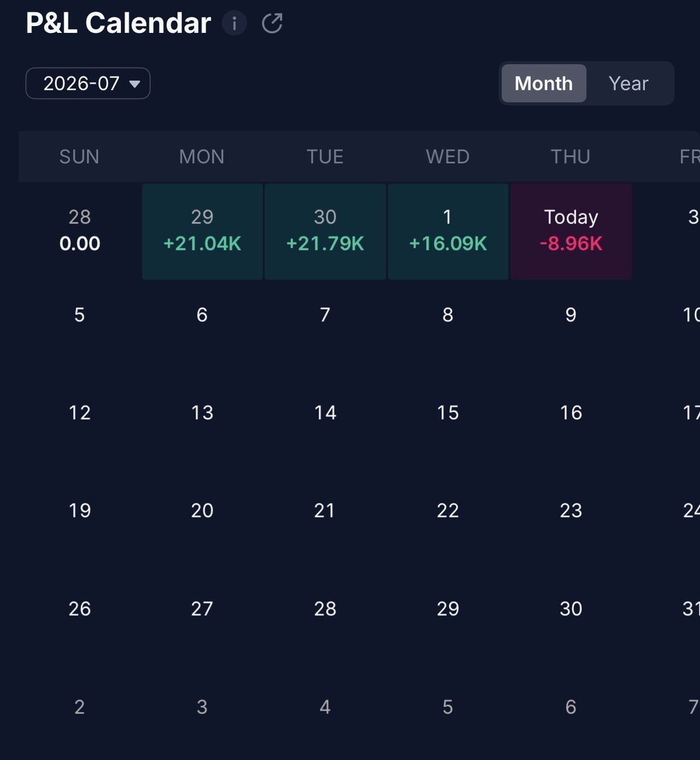The image size is (700, 760).
Task: Pick calendar day 26
Action: [x=79, y=609]
